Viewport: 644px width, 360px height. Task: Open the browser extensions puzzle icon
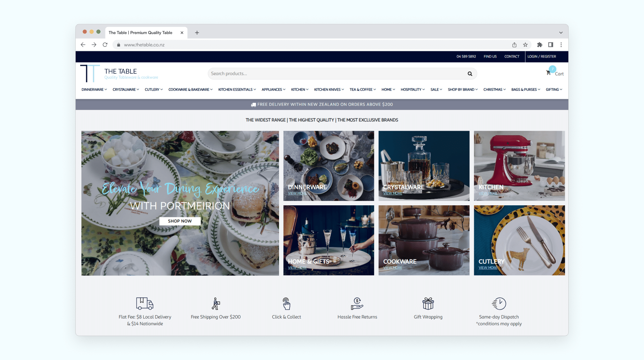pyautogui.click(x=540, y=45)
